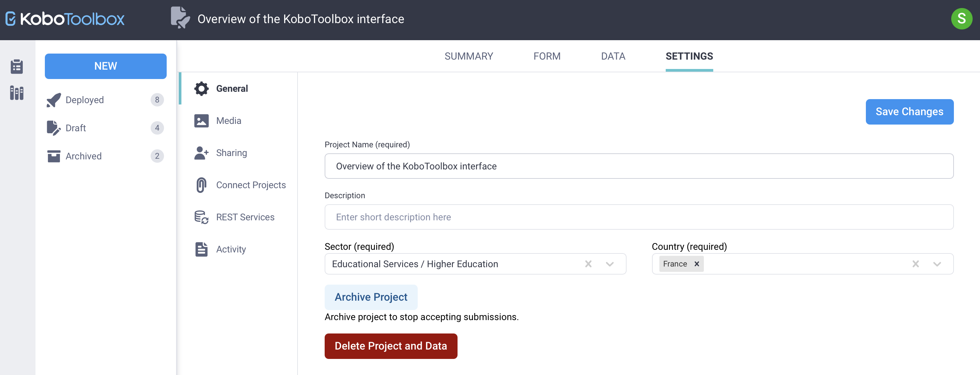Expand the Sector dropdown arrow
Image resolution: width=980 pixels, height=375 pixels.
pos(609,264)
